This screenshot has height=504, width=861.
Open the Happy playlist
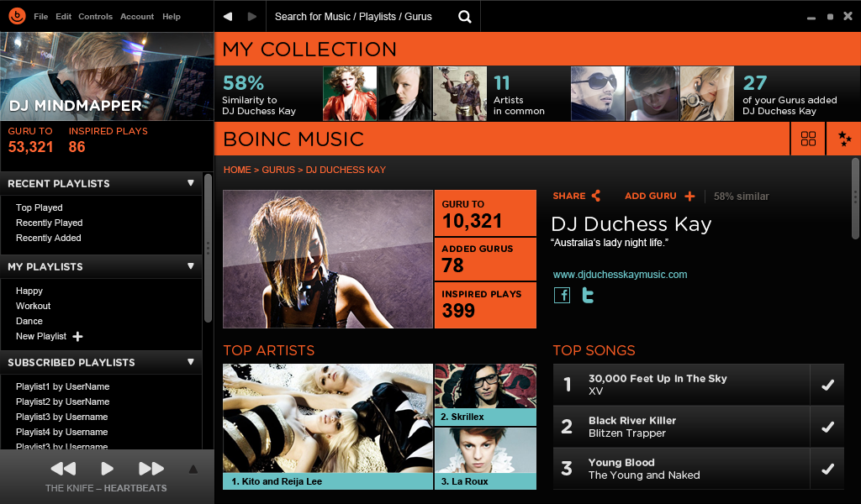29,291
